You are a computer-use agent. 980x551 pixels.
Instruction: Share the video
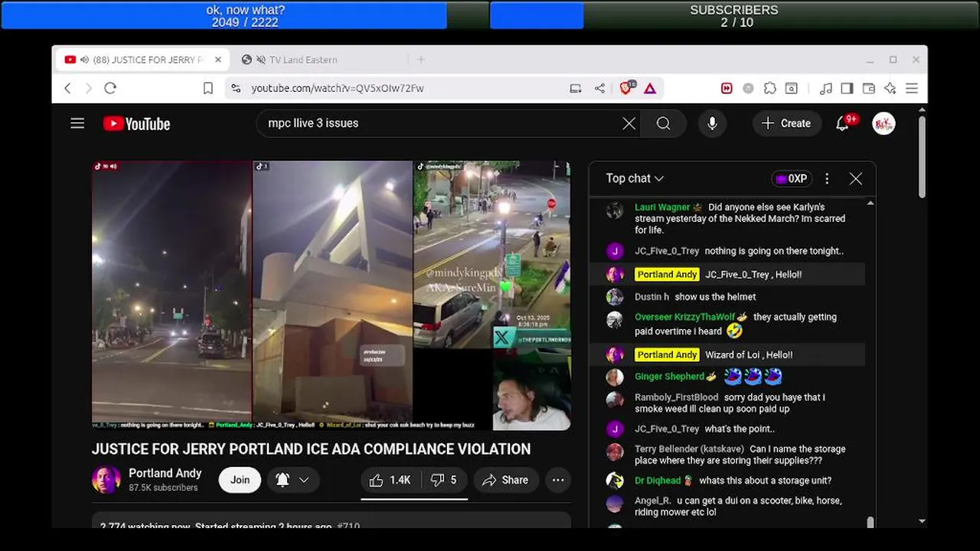pos(505,480)
